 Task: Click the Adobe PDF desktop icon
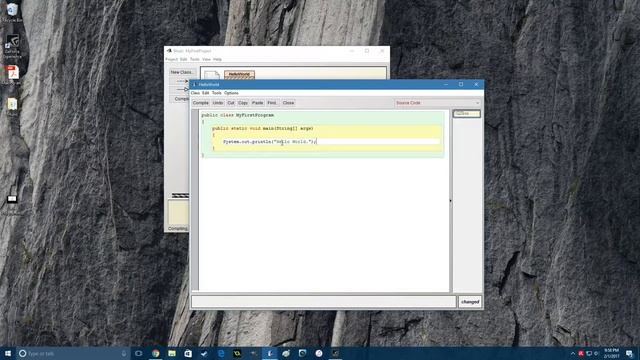pos(12,74)
